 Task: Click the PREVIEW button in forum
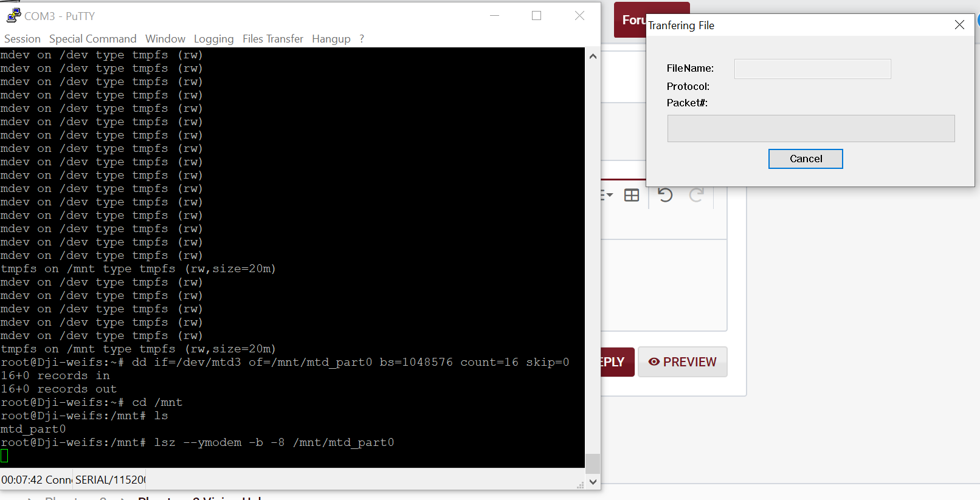[x=683, y=362]
